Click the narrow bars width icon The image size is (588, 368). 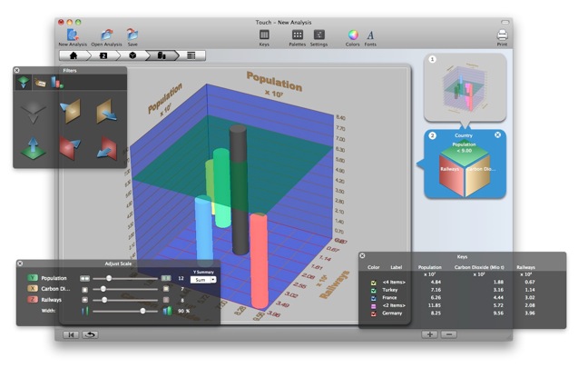(x=85, y=311)
